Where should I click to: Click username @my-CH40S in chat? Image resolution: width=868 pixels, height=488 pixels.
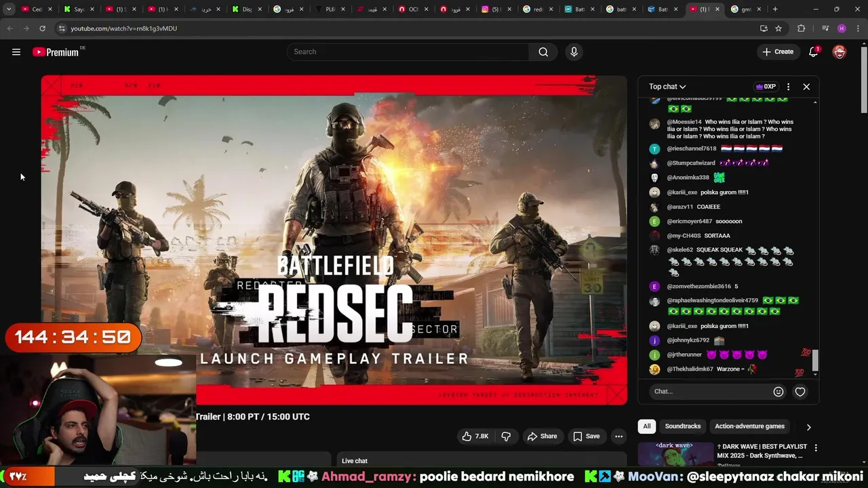[x=684, y=236]
